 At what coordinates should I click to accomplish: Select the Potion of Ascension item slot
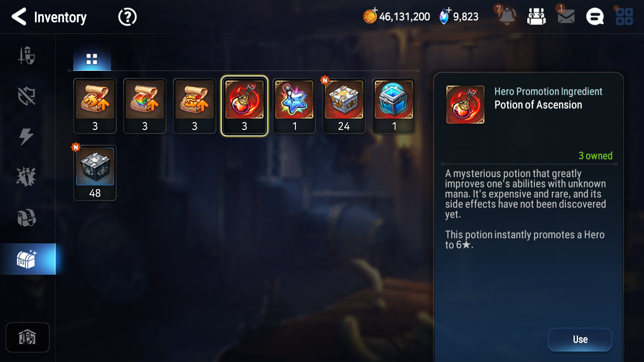pos(244,106)
